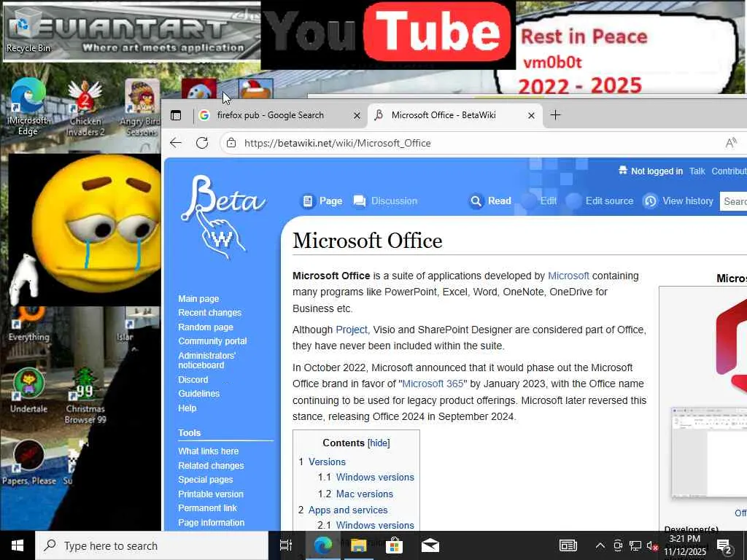Close the Microsoft Office BetaWiki tab
The width and height of the screenshot is (747, 560).
pos(531,115)
